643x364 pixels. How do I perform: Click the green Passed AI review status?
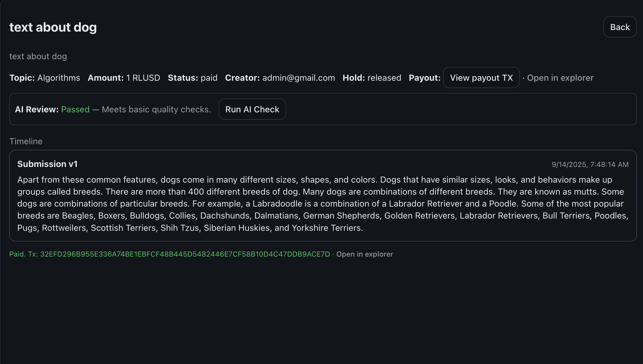[75, 109]
